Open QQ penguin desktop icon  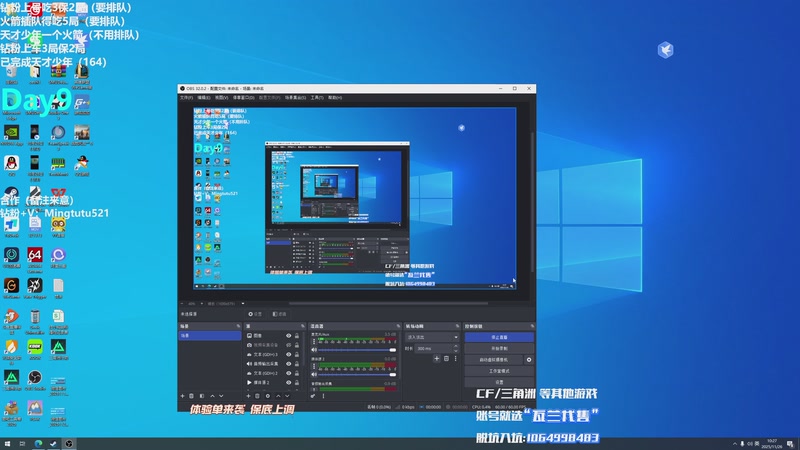click(11, 165)
